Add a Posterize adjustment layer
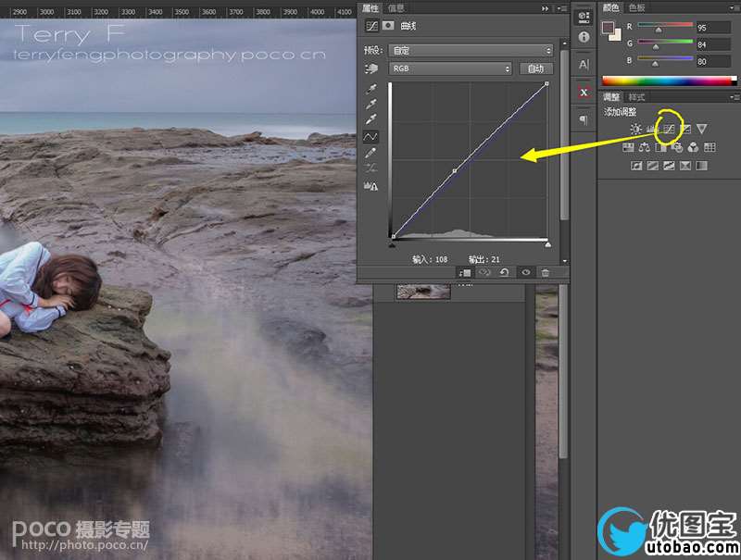This screenshot has width=741, height=560. pyautogui.click(x=653, y=166)
